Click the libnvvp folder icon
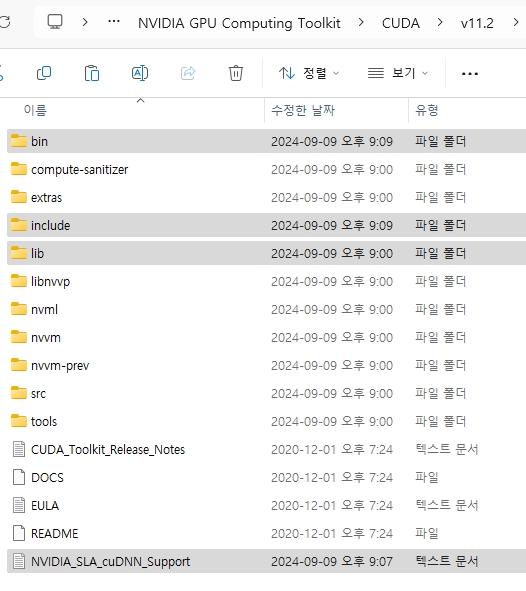Screen dimensions: 526x591 (19, 281)
